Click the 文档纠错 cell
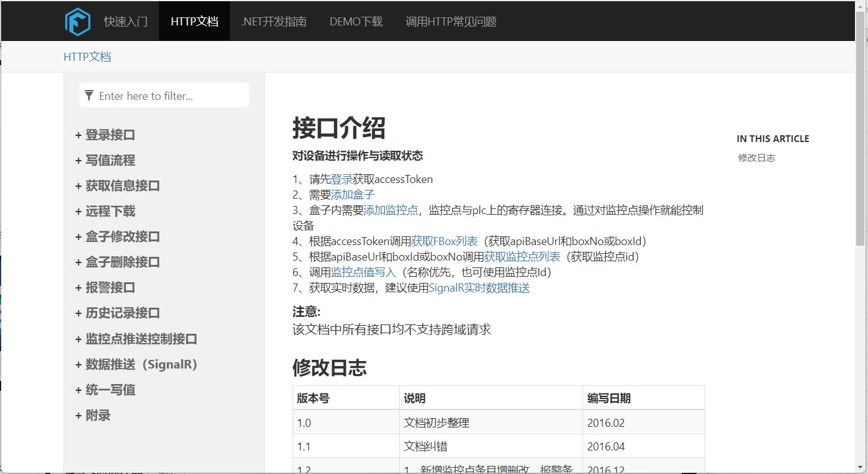868x474 pixels. tap(491, 446)
